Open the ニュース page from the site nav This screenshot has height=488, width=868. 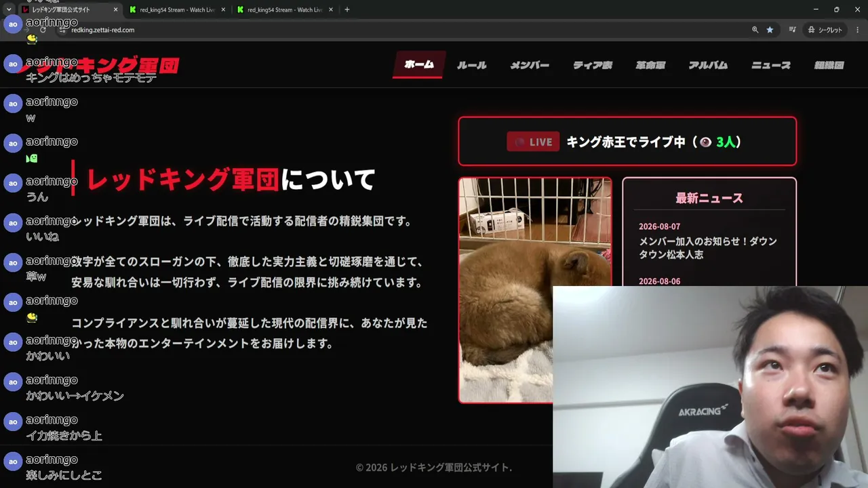(771, 65)
